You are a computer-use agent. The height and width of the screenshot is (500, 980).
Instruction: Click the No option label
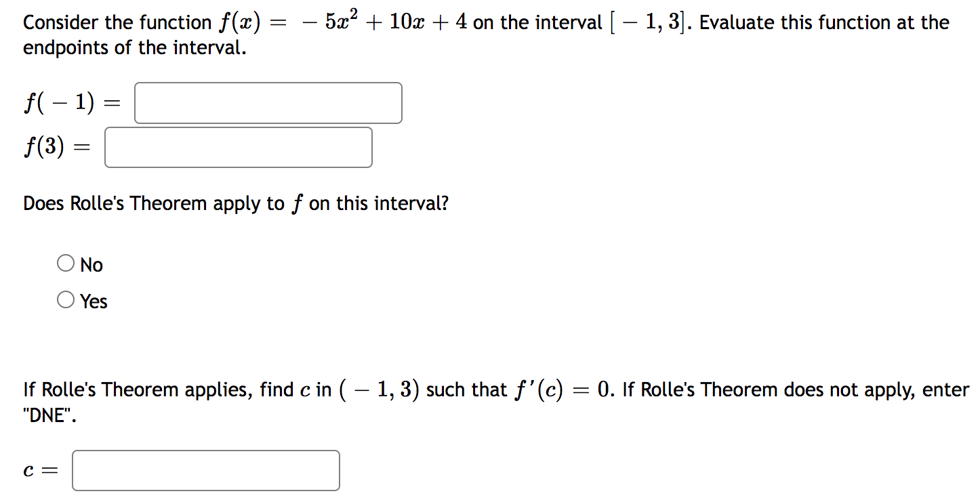[91, 264]
